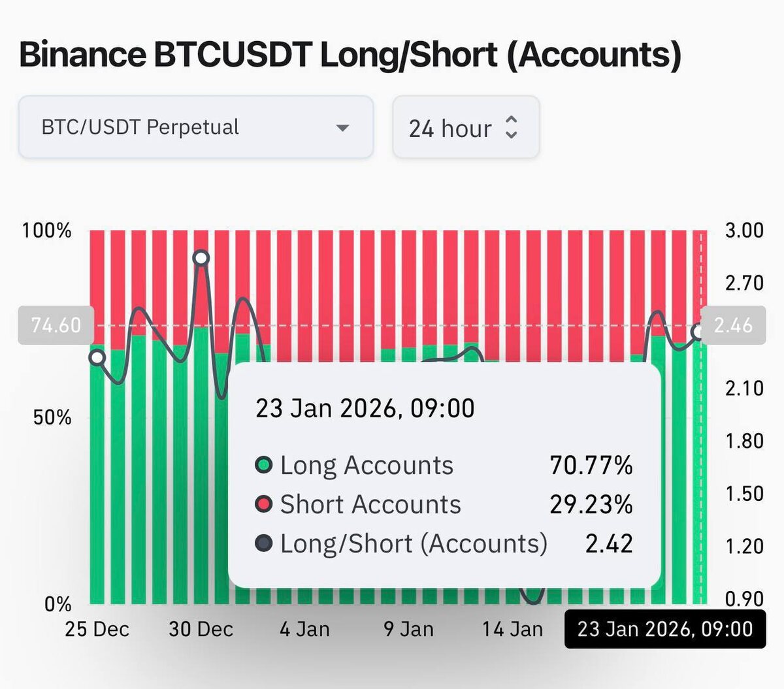The height and width of the screenshot is (689, 784).
Task: Click the dark Long/Short (Accounts) dot in the tooltip
Action: [263, 543]
